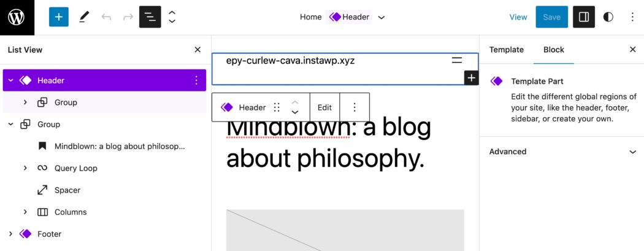The width and height of the screenshot is (644, 251).
Task: Click the Undo arrow
Action: [x=106, y=17]
